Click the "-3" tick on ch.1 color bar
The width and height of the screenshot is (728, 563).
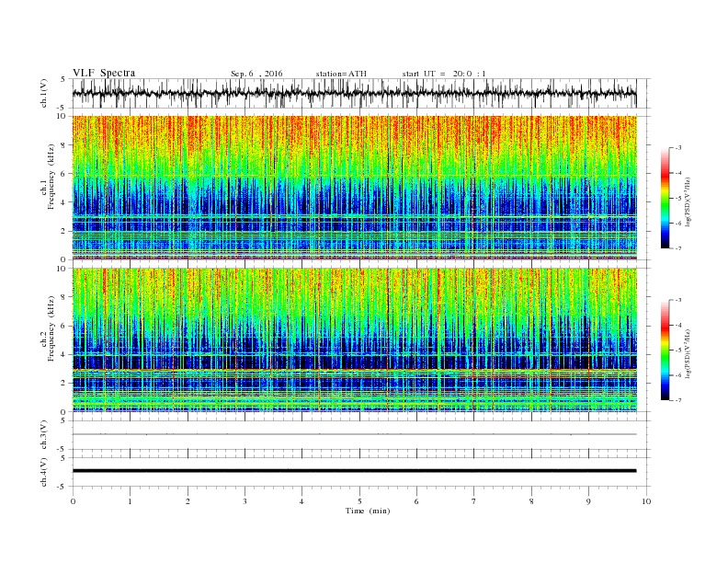coord(678,148)
